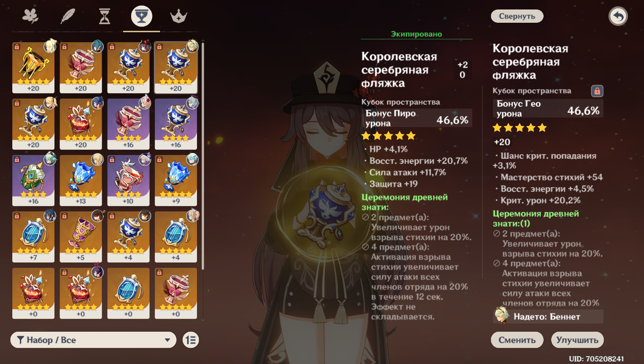
Task: Select the purple chalice +5 artifact
Action: click(81, 237)
